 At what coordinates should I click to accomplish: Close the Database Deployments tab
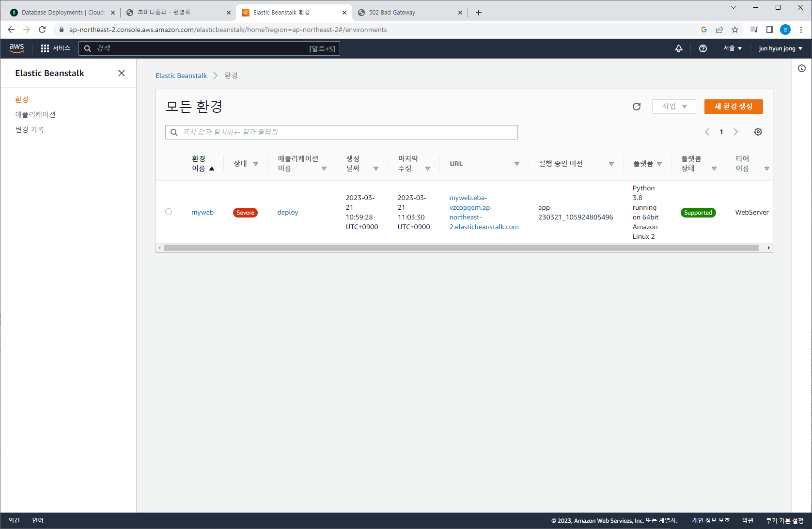[x=113, y=13]
